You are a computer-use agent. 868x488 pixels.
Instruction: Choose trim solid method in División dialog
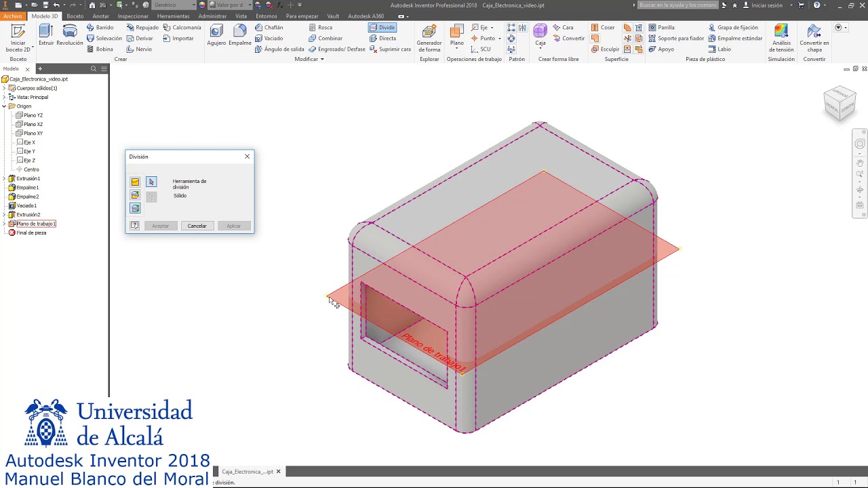[x=135, y=195]
